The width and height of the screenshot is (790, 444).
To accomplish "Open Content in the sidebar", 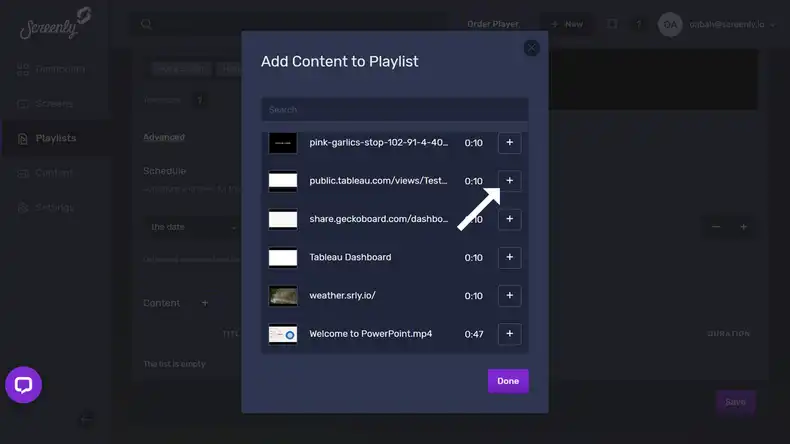I will 45,173.
